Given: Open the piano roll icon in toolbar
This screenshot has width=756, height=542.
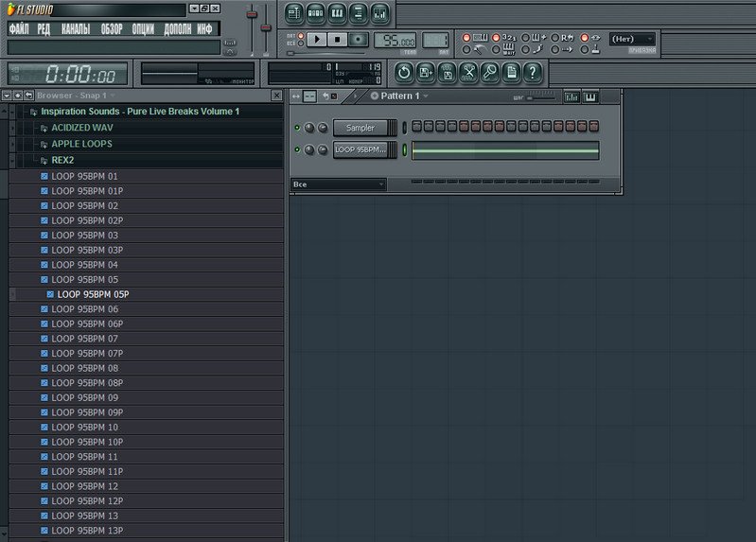Looking at the screenshot, I should [x=338, y=13].
